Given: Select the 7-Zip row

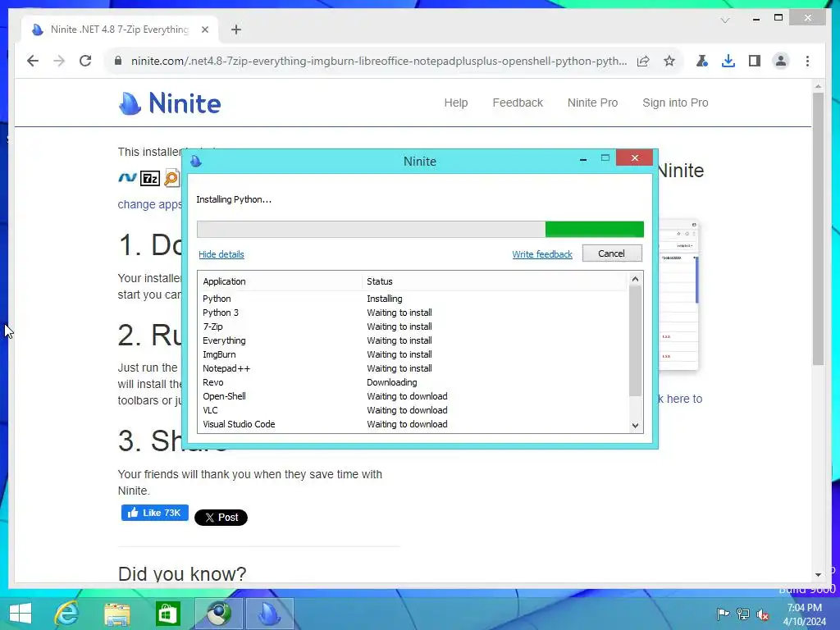Looking at the screenshot, I should (x=413, y=326).
